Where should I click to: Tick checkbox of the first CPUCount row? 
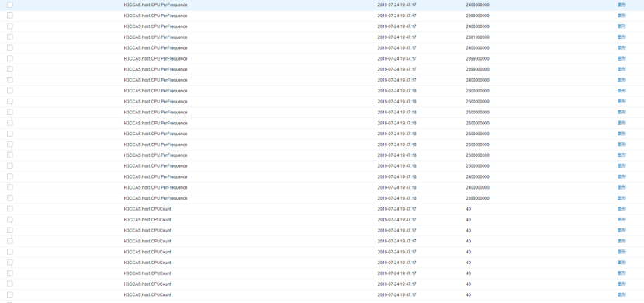pos(10,209)
